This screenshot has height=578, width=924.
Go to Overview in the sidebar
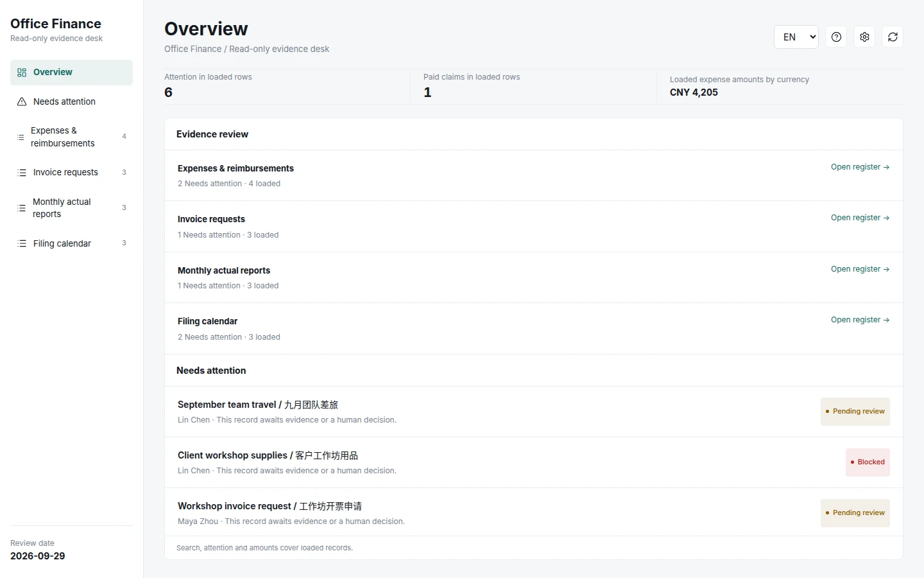click(71, 73)
